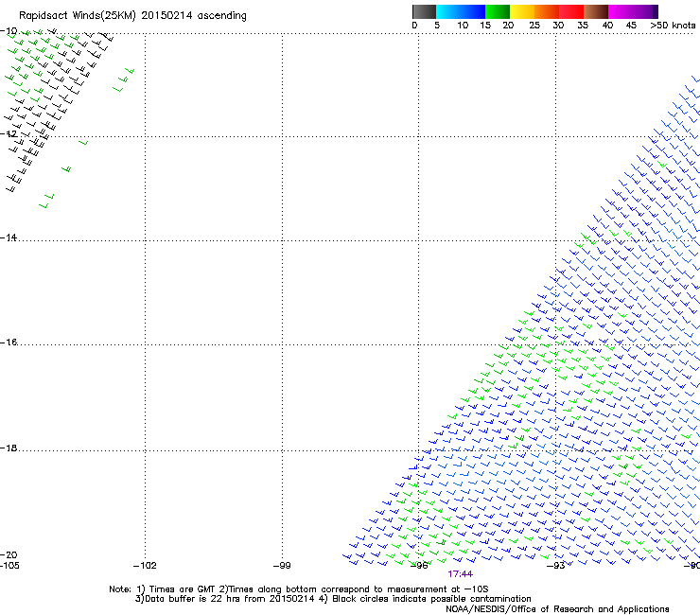Click the '45' label under the color bar
This screenshot has width=700, height=615.
click(x=631, y=26)
